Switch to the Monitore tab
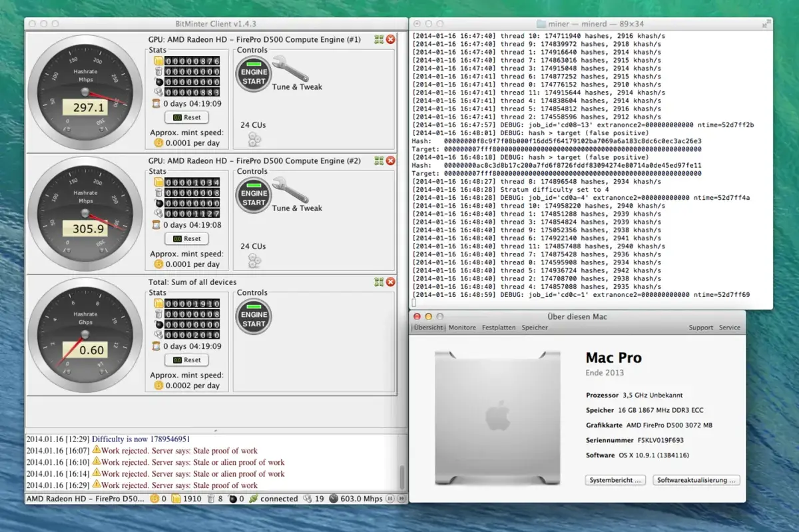Image resolution: width=799 pixels, height=532 pixels. tap(462, 328)
